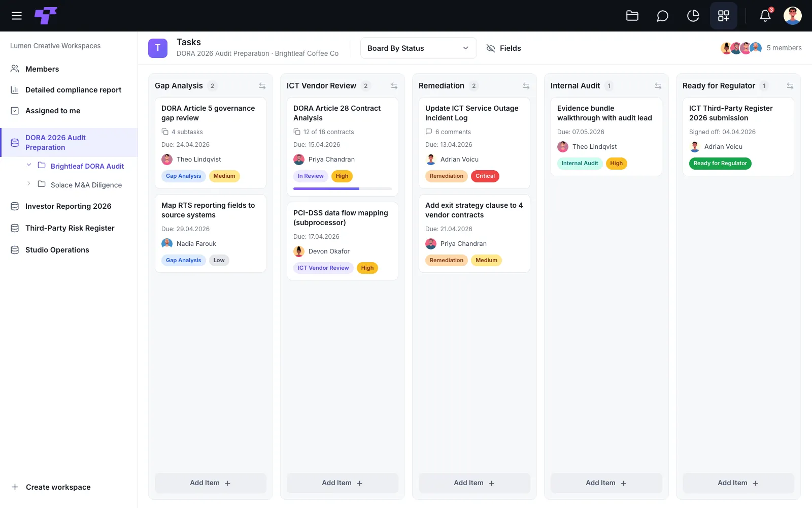Open the Map RTS reporting fields card

click(x=211, y=234)
